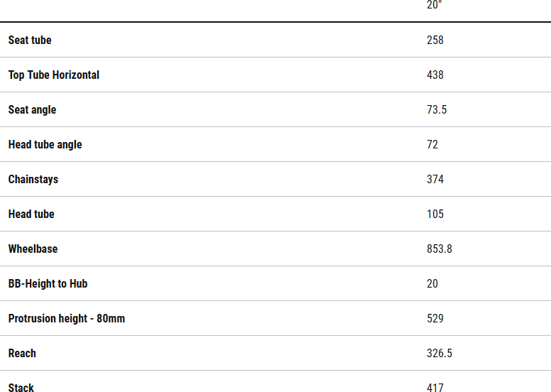Select the Head tube angle value 72
This screenshot has width=551, height=392.
[432, 145]
